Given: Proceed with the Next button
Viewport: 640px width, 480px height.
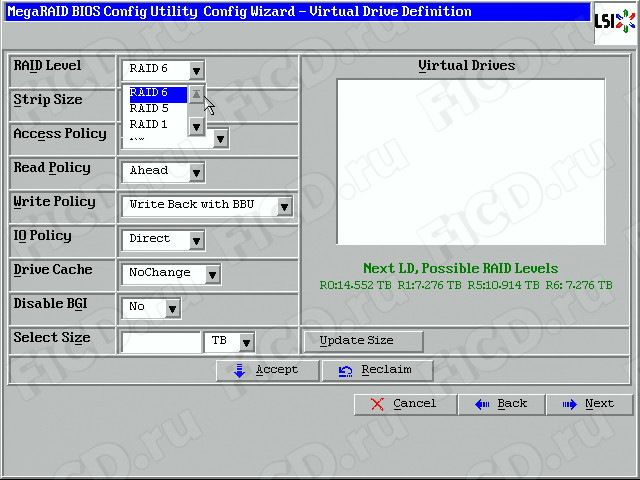Looking at the screenshot, I should (x=589, y=404).
